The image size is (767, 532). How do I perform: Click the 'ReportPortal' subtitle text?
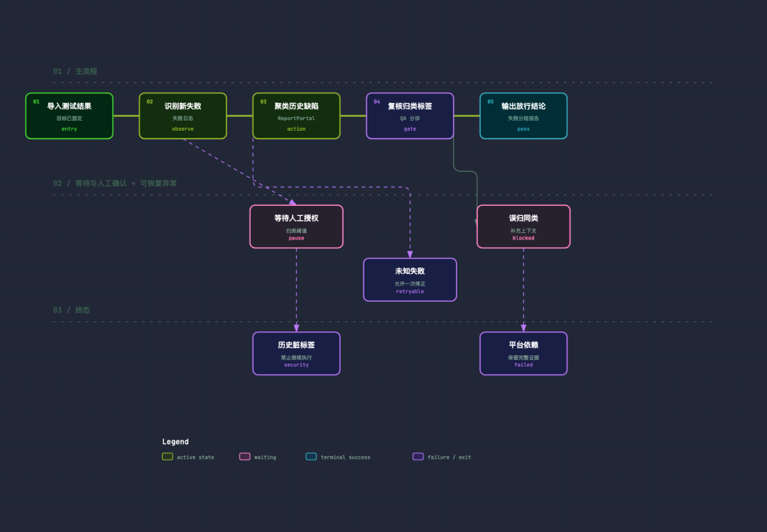coord(296,119)
